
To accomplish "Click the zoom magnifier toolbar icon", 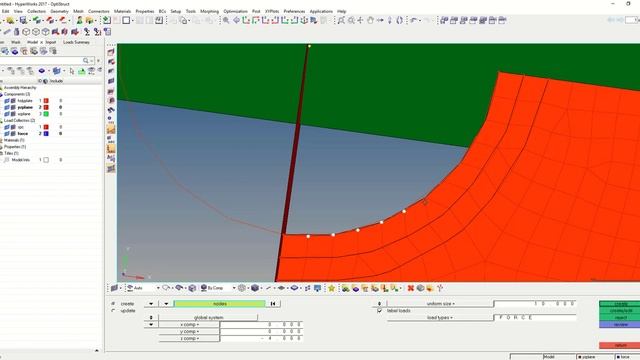I will click(x=226, y=20).
